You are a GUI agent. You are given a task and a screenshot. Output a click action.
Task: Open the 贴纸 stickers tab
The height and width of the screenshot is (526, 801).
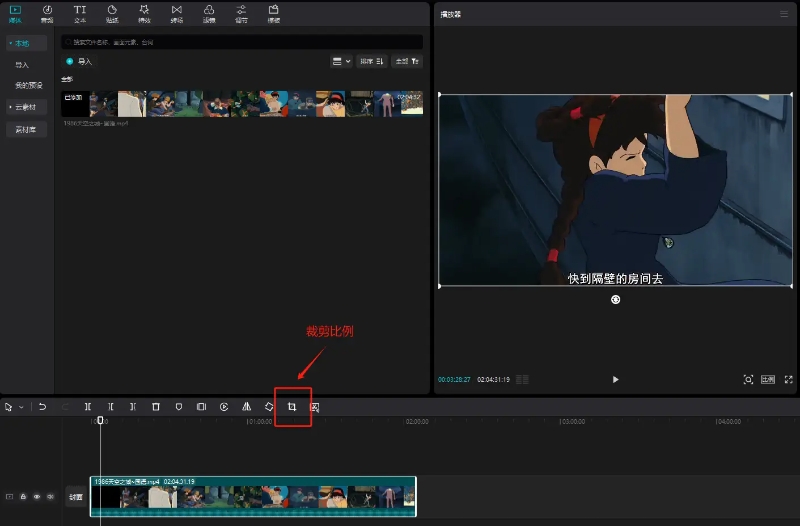coord(112,13)
